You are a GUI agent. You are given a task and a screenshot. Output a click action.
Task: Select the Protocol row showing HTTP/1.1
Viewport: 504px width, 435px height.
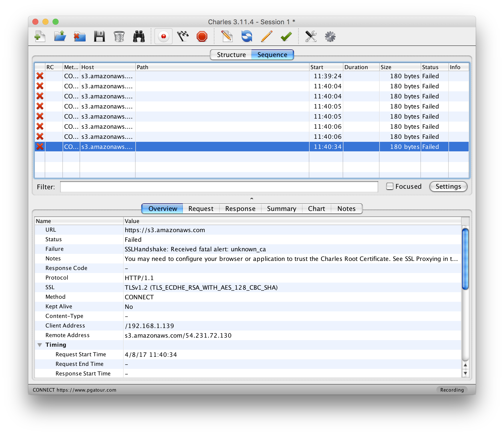(248, 278)
